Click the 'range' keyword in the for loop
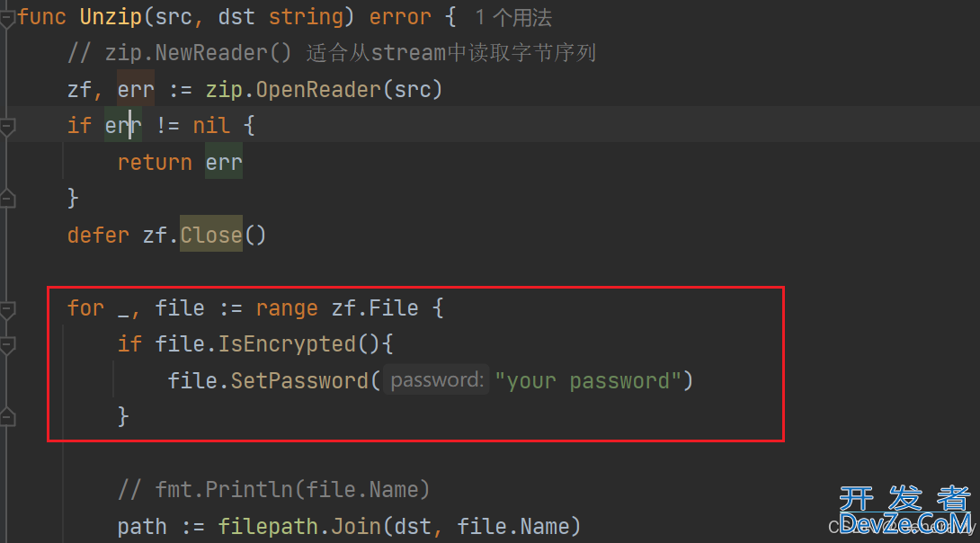 point(287,308)
